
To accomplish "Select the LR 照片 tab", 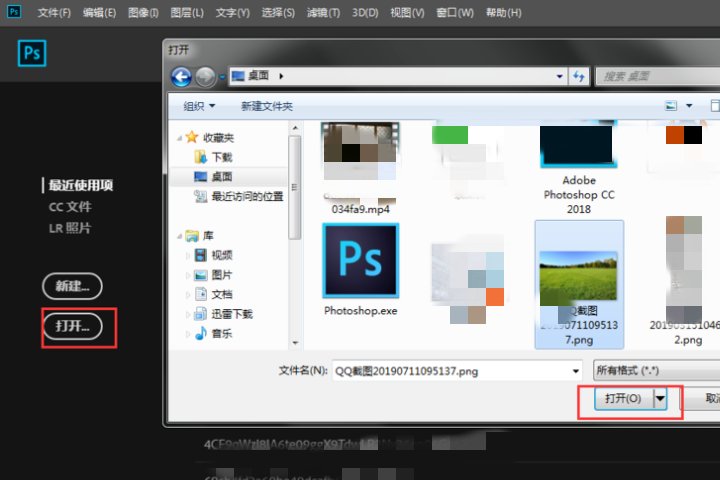I will [70, 228].
